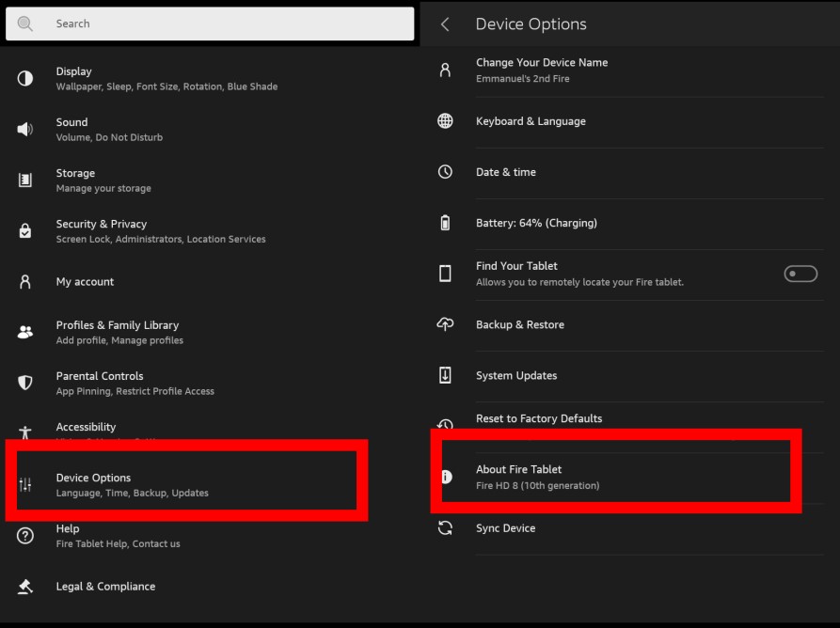The image size is (840, 628).
Task: Click the Change Your Device Name person icon
Action: 445,71
